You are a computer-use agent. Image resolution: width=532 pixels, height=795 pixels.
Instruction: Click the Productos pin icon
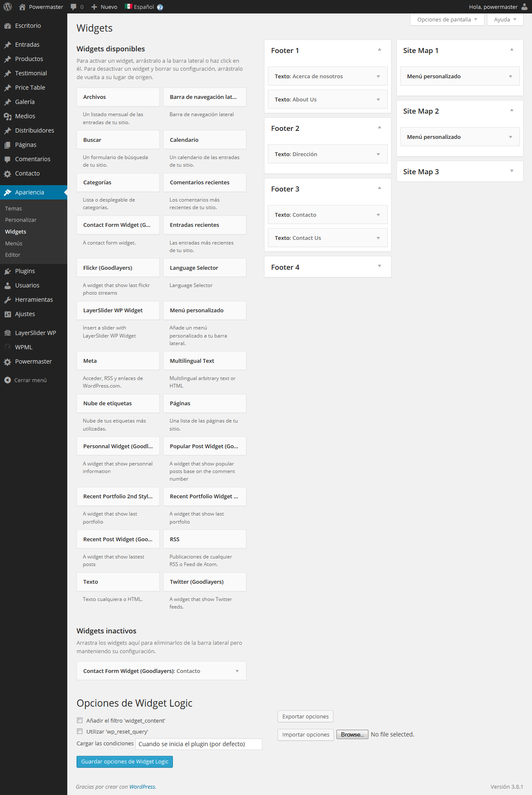point(8,59)
